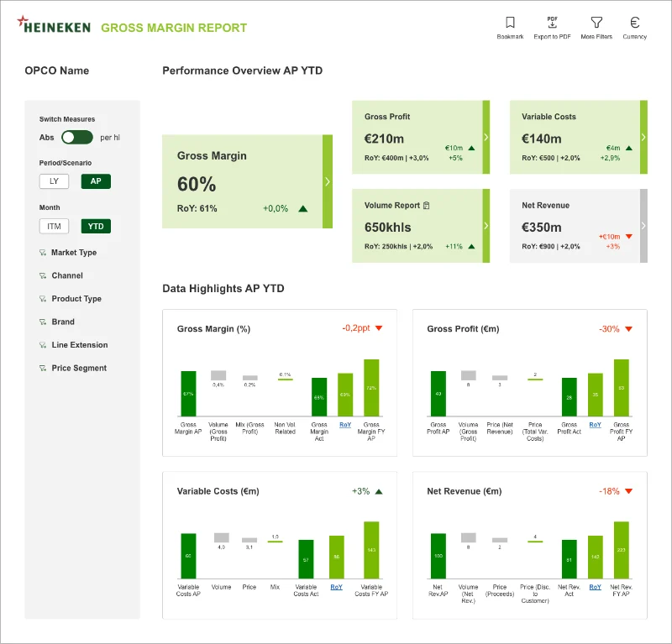Open Brand filter
The height and width of the screenshot is (644, 672).
pos(63,322)
